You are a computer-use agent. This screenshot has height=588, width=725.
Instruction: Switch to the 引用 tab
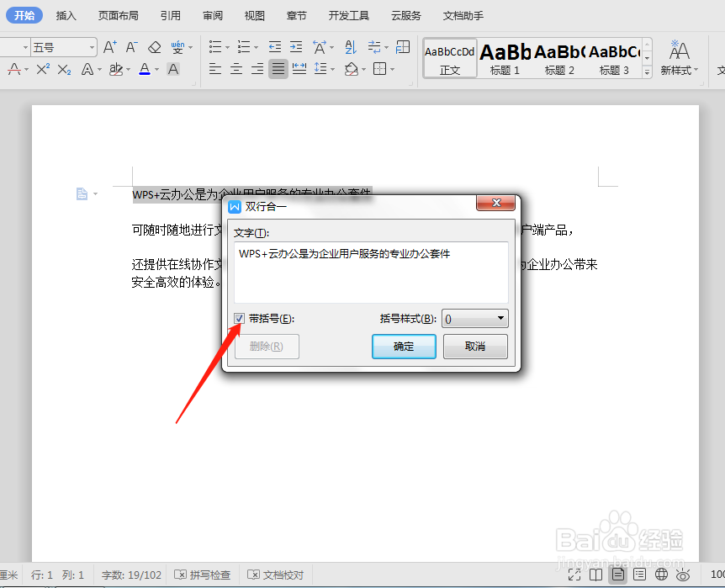pyautogui.click(x=170, y=16)
